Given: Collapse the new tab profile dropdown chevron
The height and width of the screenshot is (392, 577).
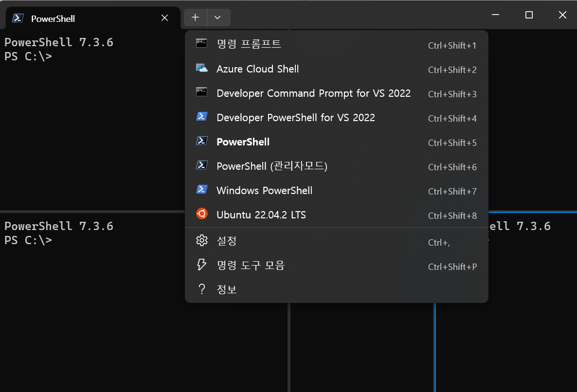Looking at the screenshot, I should (217, 18).
